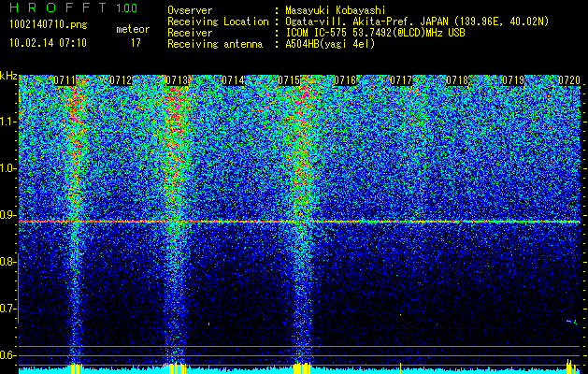Screen dimensions: 588x374
Task: Click the 0715 time marker label
Action: [289, 80]
